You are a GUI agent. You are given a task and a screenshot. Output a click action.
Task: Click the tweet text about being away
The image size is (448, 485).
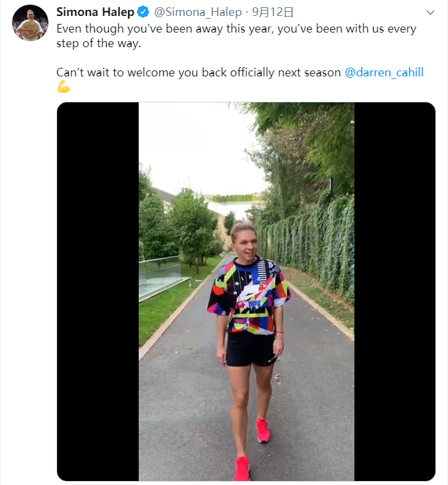click(236, 36)
